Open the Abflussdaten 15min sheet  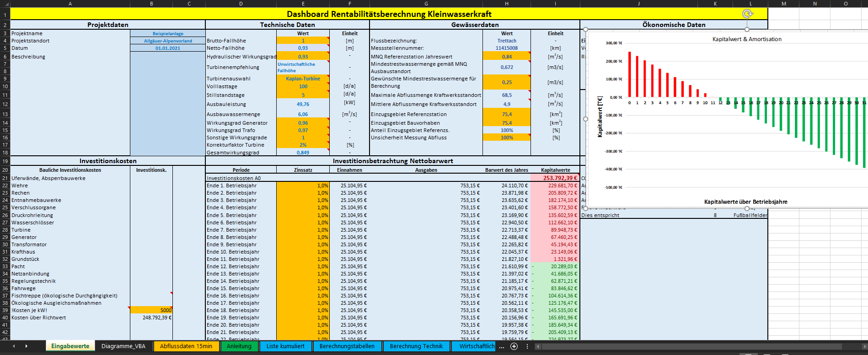pyautogui.click(x=186, y=346)
